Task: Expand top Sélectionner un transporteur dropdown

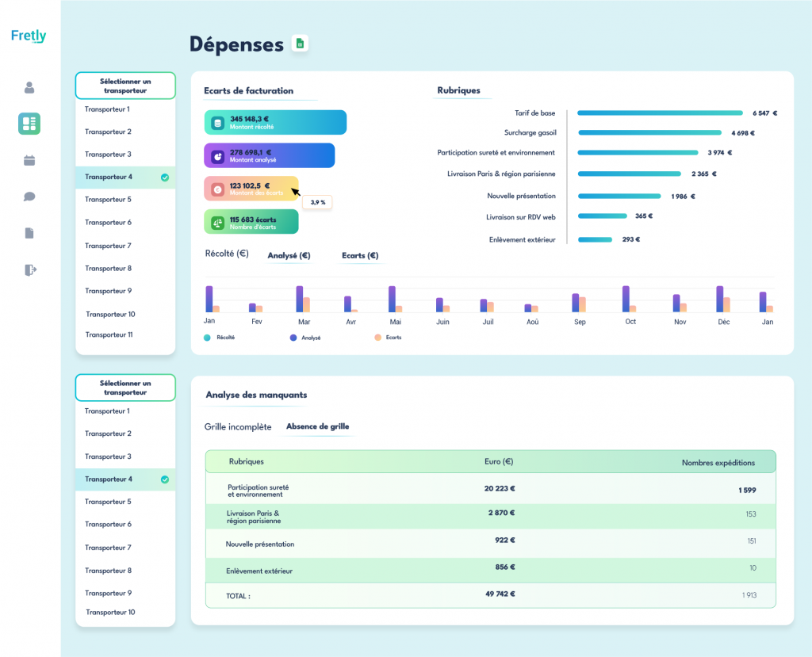Action: 125,86
